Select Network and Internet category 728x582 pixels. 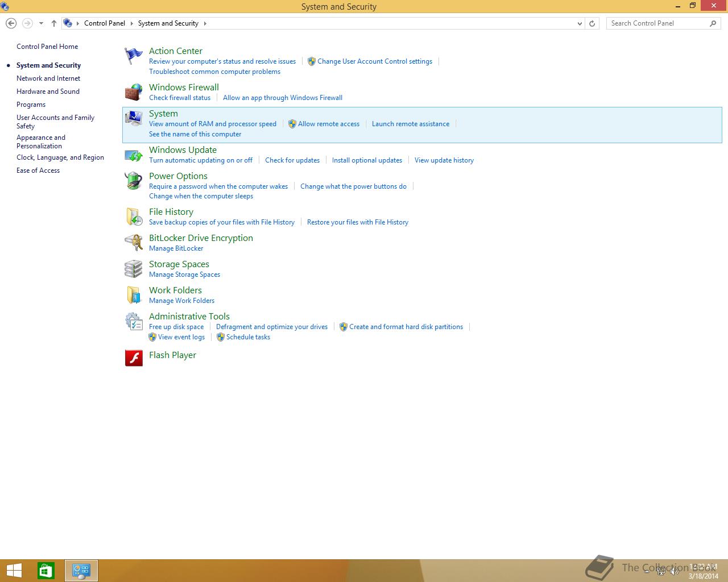(x=48, y=78)
